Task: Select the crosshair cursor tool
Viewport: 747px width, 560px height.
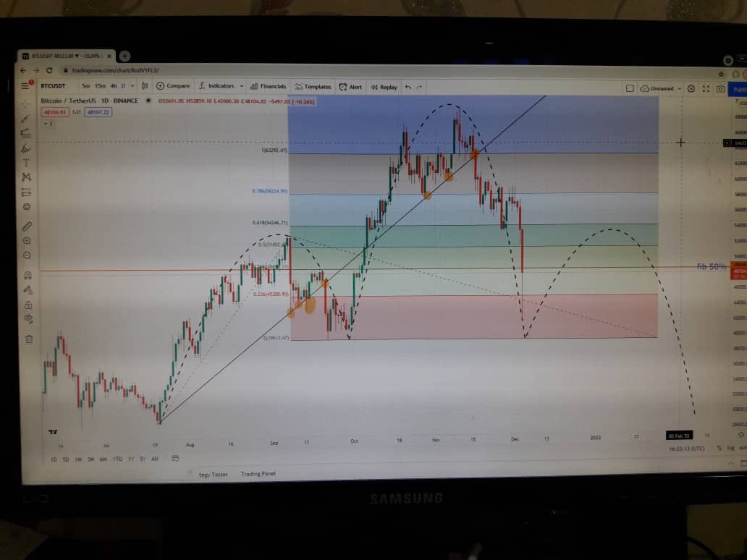Action: [x=26, y=103]
